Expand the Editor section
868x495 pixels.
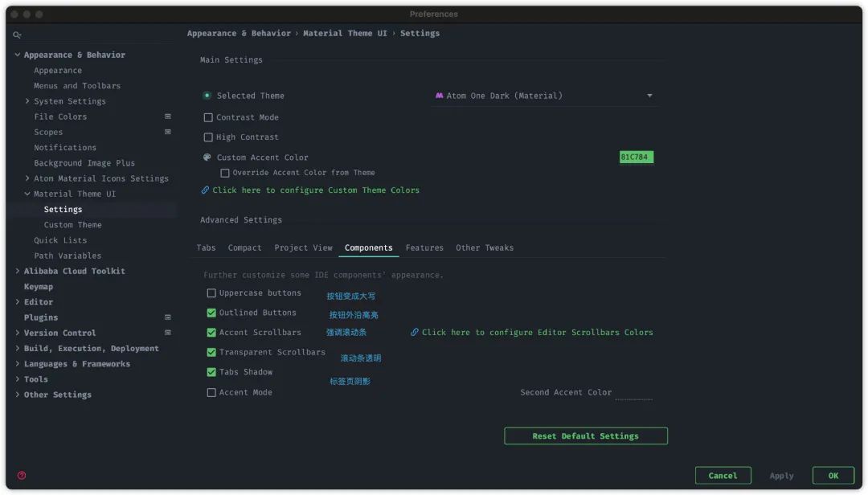click(x=18, y=302)
